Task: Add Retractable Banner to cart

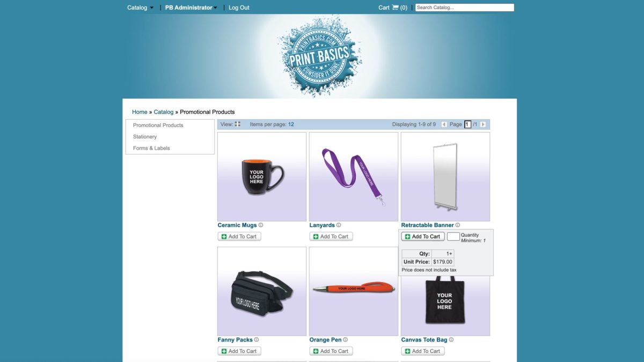Action: 423,237
